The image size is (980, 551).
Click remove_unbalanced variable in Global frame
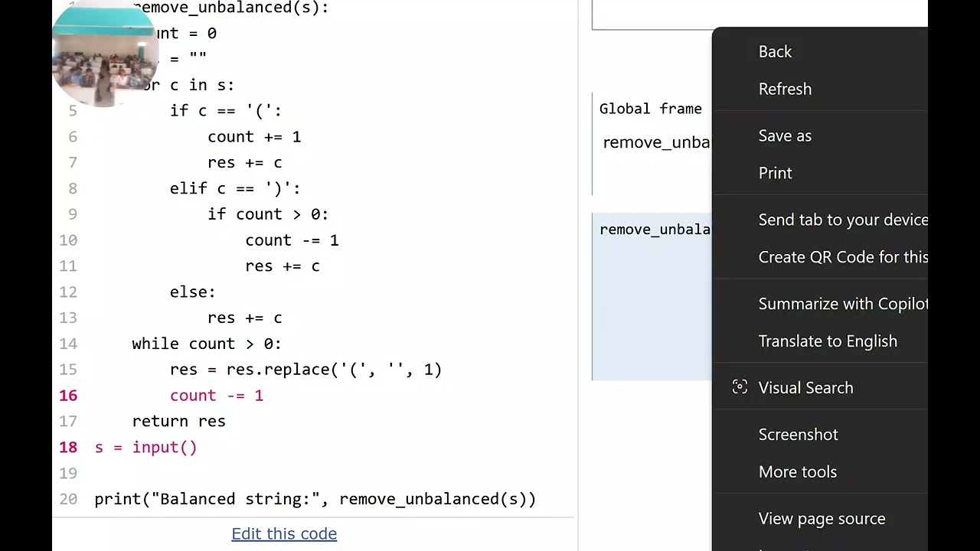tap(656, 142)
